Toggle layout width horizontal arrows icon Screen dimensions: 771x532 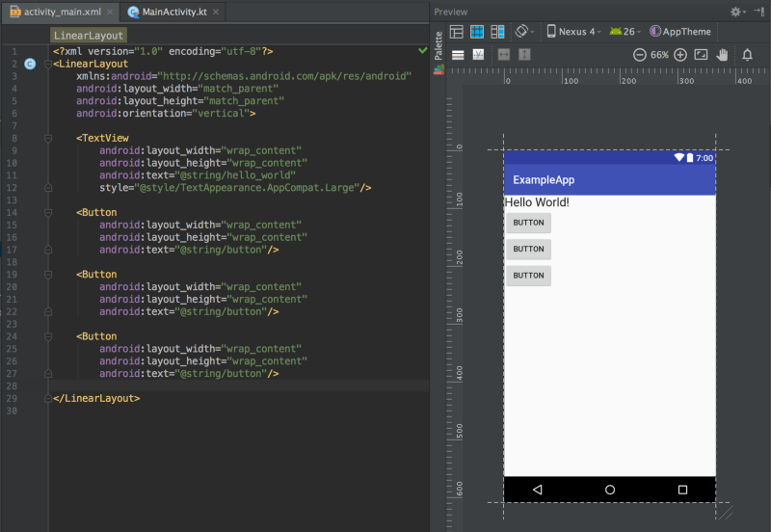pyautogui.click(x=504, y=55)
